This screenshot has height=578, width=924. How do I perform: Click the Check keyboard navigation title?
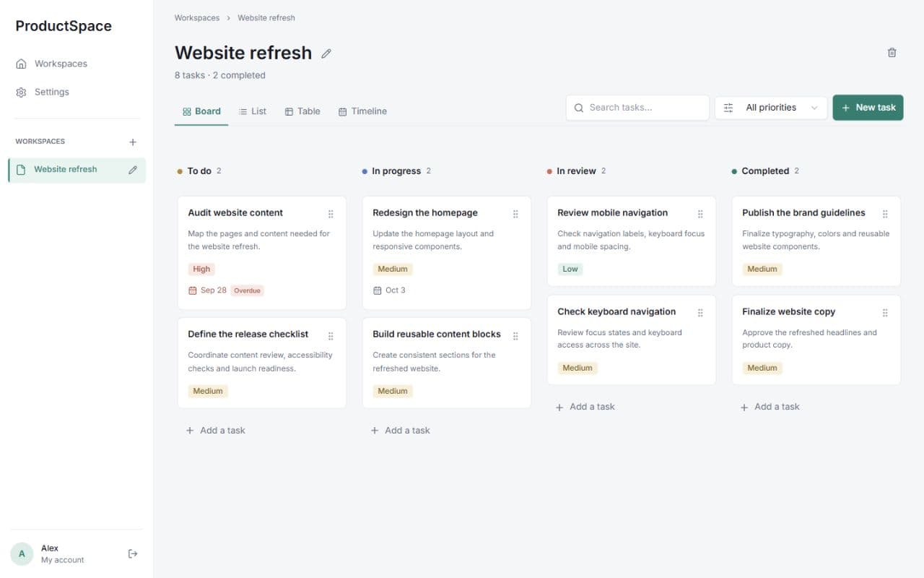(x=616, y=311)
